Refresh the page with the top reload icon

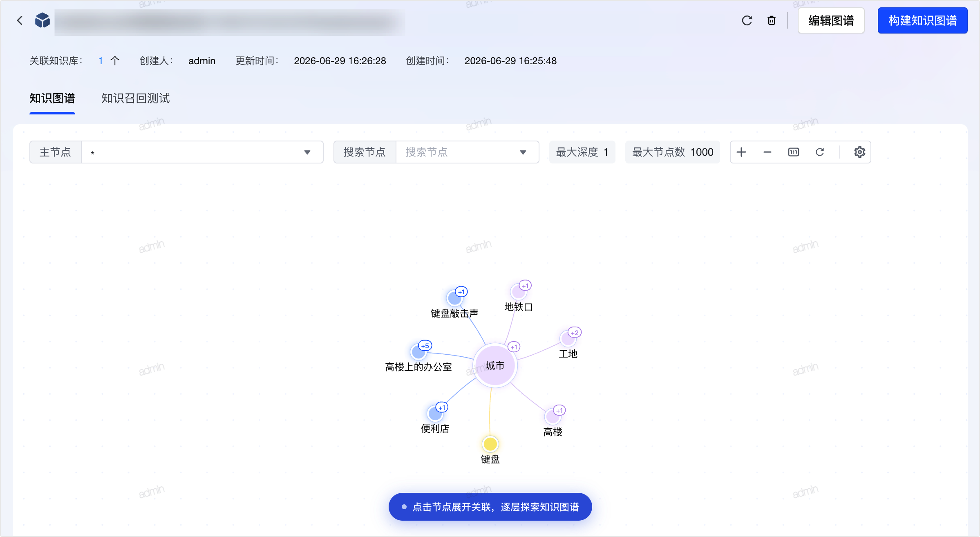click(747, 20)
